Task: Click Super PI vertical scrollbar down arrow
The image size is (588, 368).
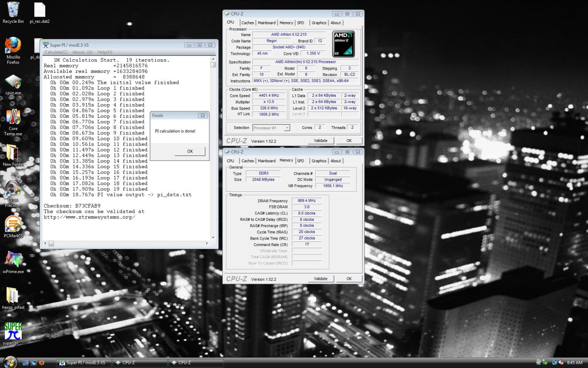Action: (213, 238)
